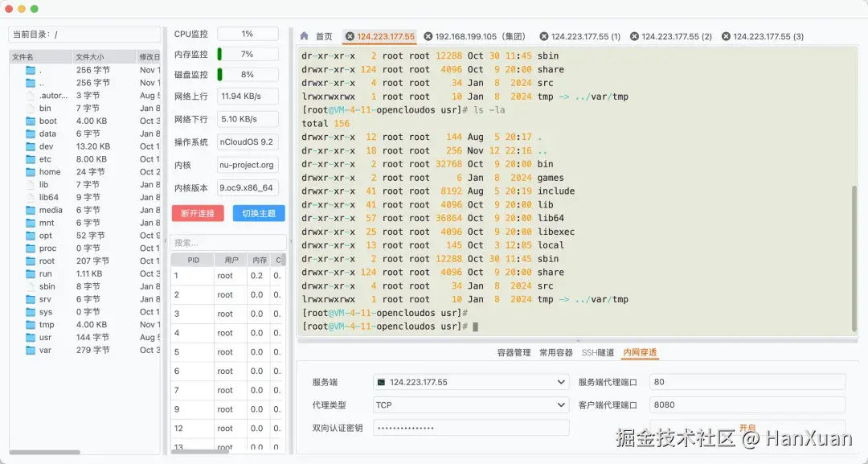The height and width of the screenshot is (464, 868).
Task: Click the client proxy port 8080 field
Action: (746, 404)
